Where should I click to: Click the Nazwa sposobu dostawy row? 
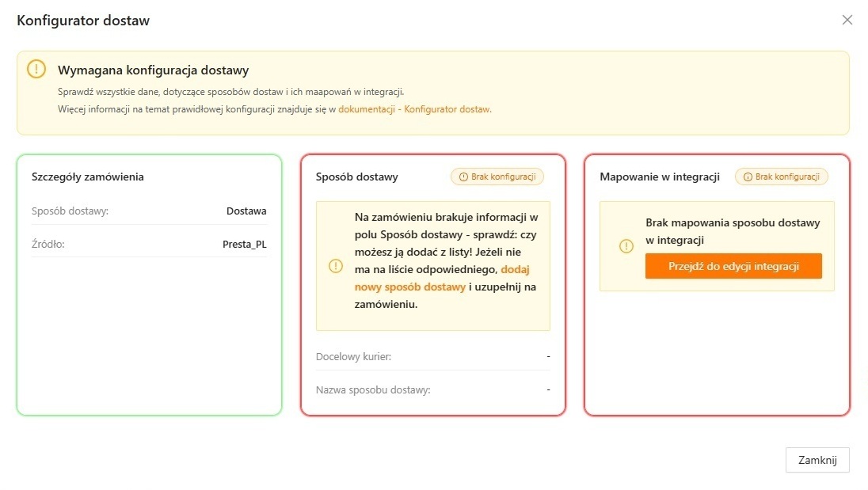pos(432,390)
